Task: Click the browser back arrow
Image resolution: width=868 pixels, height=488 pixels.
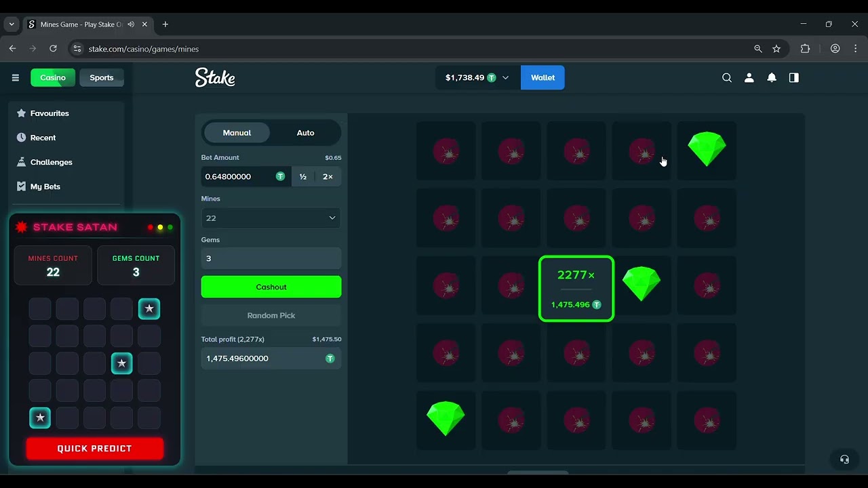Action: point(12,49)
